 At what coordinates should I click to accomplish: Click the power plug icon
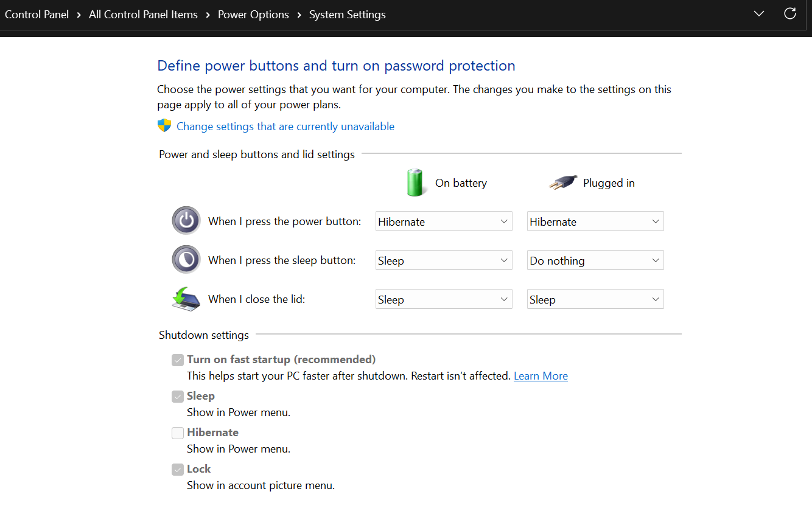click(562, 182)
